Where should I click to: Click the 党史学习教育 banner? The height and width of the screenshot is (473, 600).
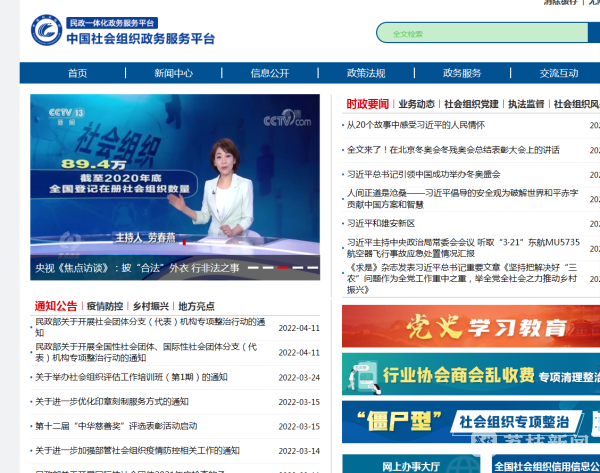471,326
